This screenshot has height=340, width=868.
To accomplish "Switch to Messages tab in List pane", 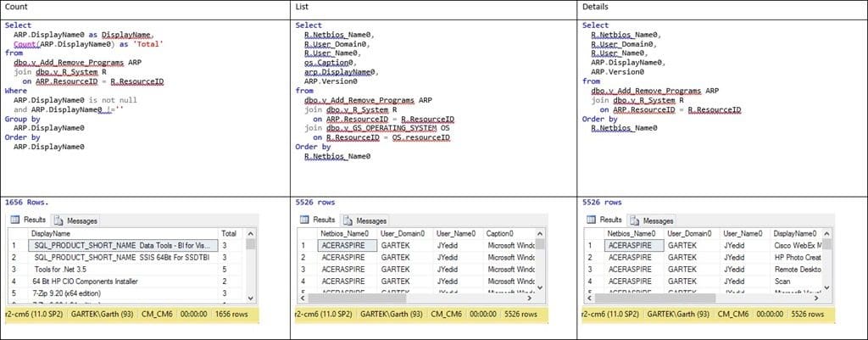I will [365, 220].
